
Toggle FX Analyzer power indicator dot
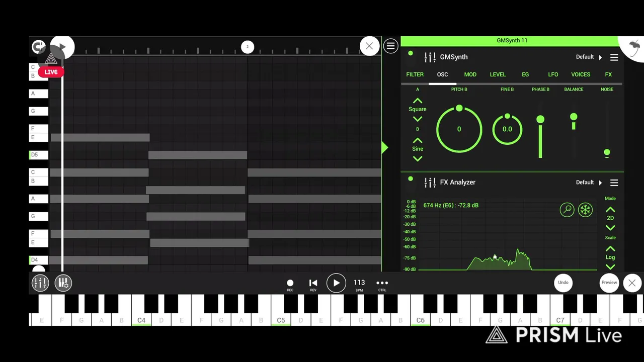point(411,179)
